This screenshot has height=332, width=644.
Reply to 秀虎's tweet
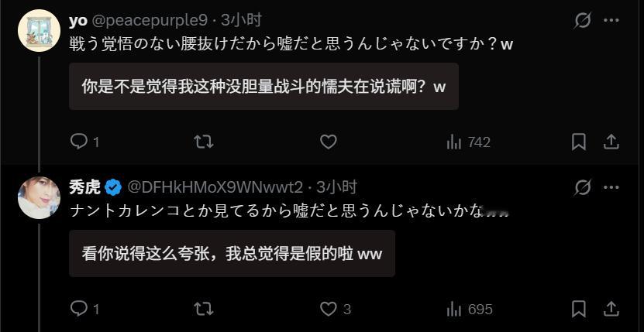(x=84, y=309)
